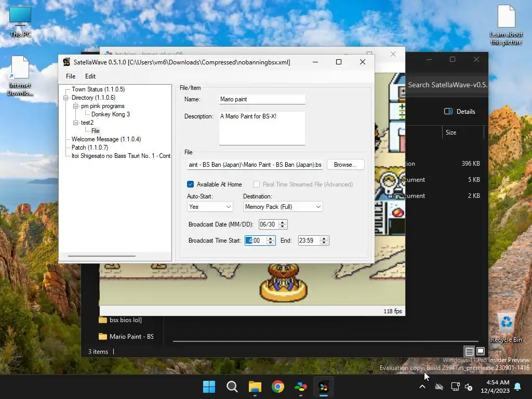Increase the Broadcast End time value
This screenshot has height=399, width=532.
324,238
